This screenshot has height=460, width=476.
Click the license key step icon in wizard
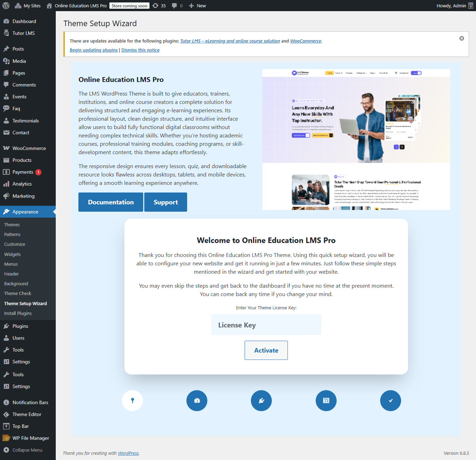pos(132,400)
